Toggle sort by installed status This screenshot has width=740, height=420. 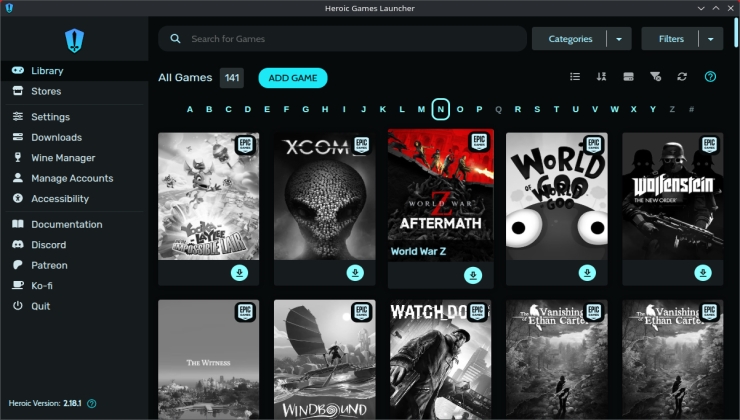coord(628,76)
